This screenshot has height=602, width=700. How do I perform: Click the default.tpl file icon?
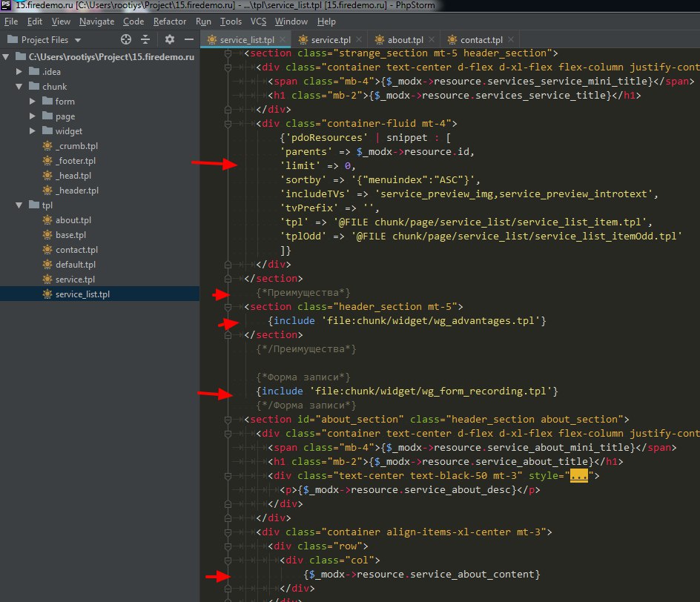pos(47,264)
